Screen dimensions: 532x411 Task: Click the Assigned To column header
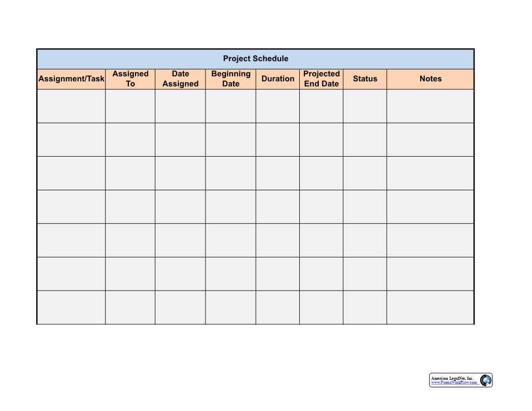click(x=130, y=79)
